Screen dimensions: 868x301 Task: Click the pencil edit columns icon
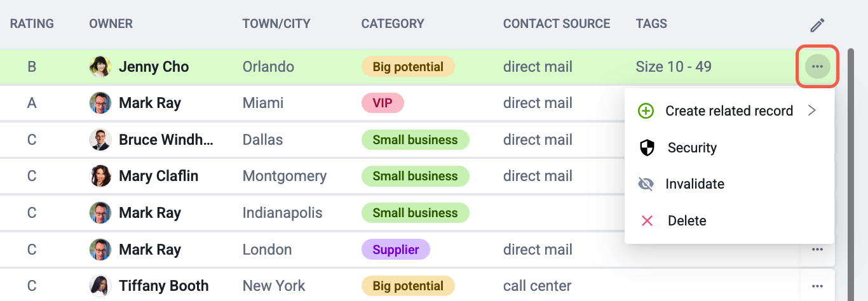point(817,25)
